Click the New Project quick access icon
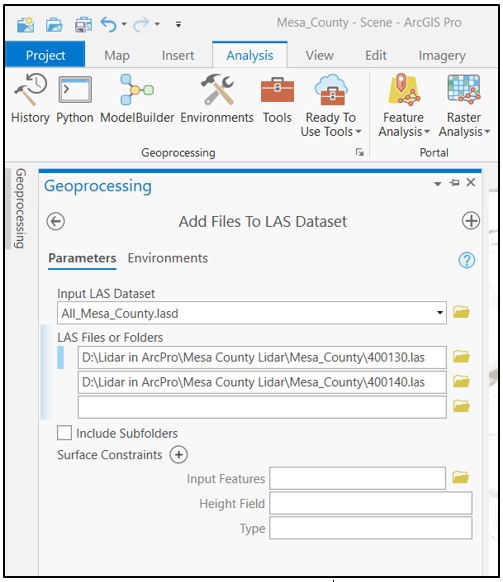Viewport: 503px width, 582px height. 26,24
